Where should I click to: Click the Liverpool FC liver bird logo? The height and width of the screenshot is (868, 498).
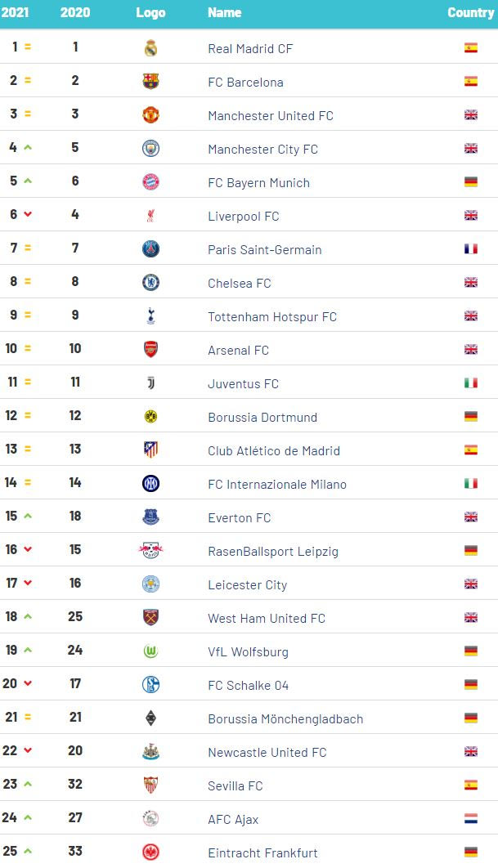150,216
